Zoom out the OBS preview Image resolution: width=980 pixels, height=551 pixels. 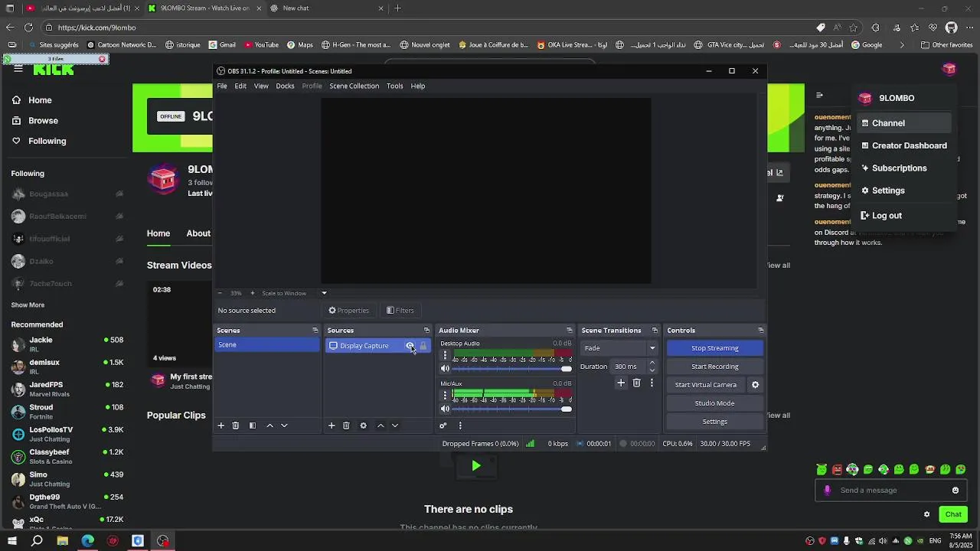(220, 293)
